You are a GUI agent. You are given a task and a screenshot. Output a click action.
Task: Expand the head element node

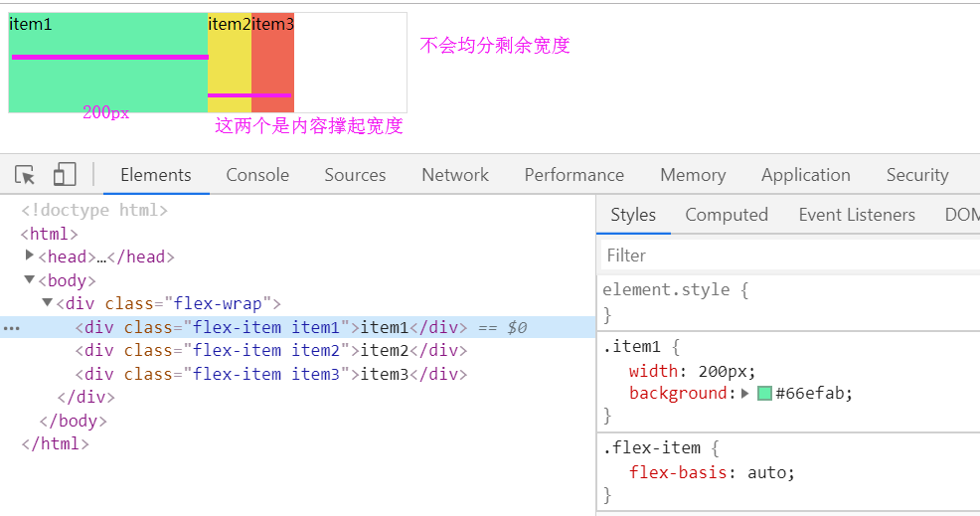pos(30,256)
